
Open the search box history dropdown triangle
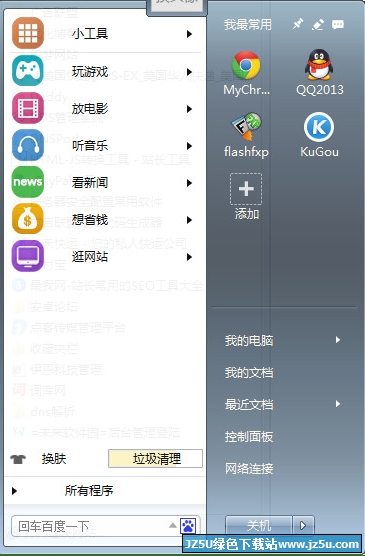click(173, 525)
